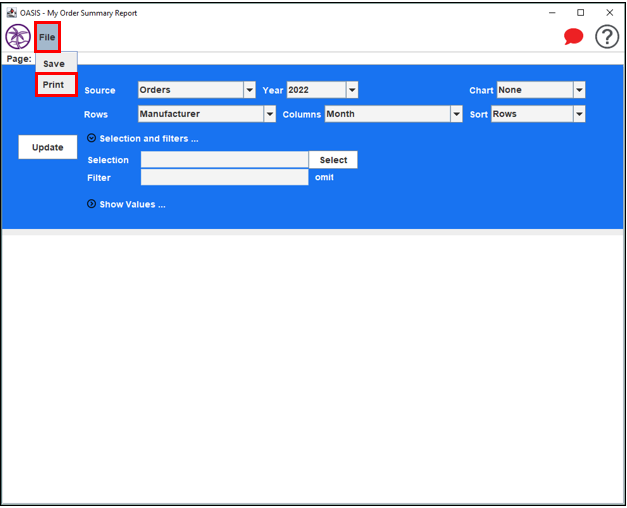Click the Source label

[100, 90]
